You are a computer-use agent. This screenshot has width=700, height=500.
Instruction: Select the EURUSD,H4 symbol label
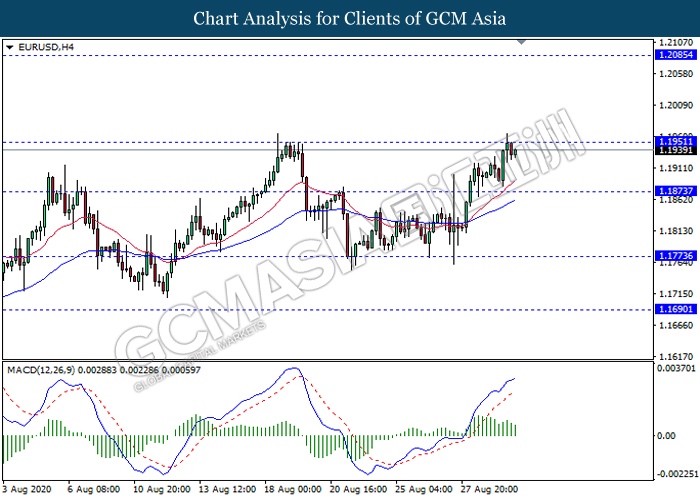(x=46, y=47)
